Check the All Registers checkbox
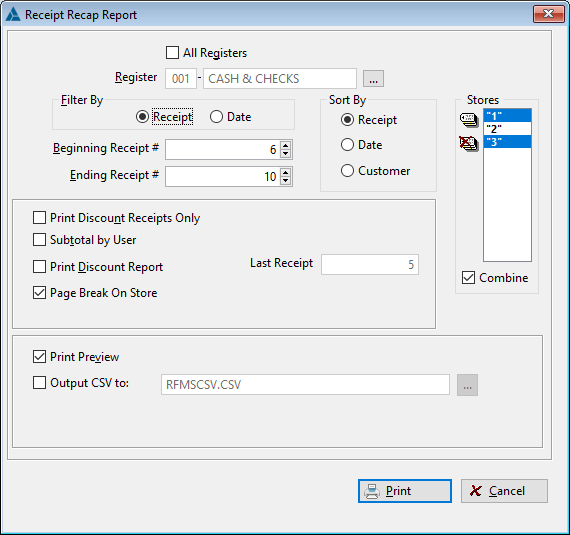 (172, 53)
